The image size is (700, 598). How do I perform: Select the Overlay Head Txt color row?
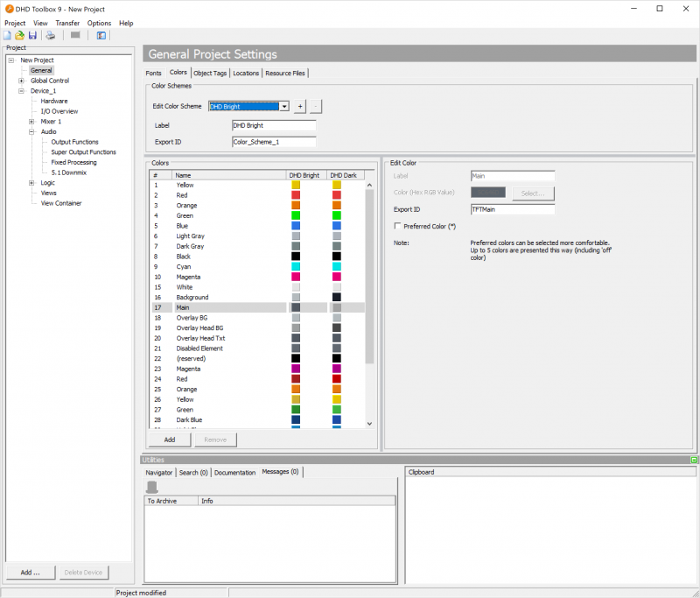[x=258, y=339]
